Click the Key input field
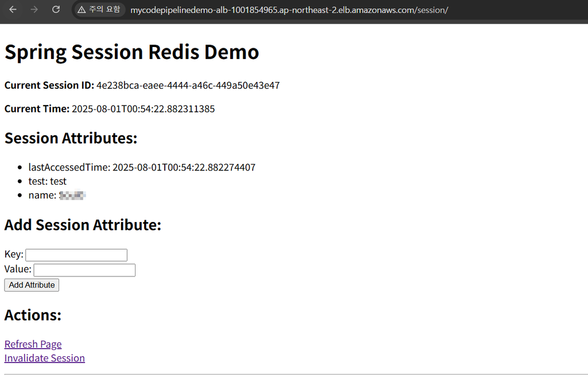The width and height of the screenshot is (588, 386). 76,255
